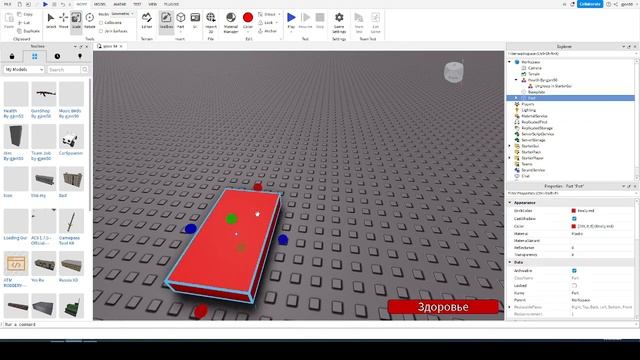The width and height of the screenshot is (640, 360).
Task: Click the Color property red swatch
Action: 574,226
